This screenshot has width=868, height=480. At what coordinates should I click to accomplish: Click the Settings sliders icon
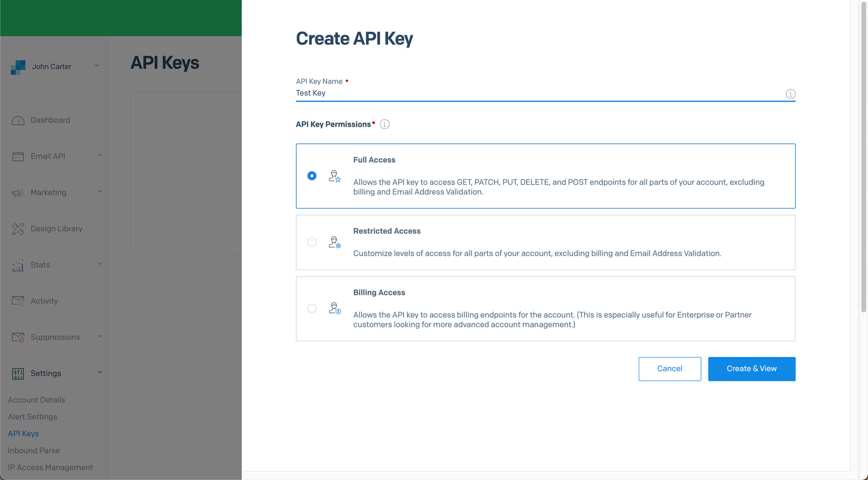tap(18, 374)
